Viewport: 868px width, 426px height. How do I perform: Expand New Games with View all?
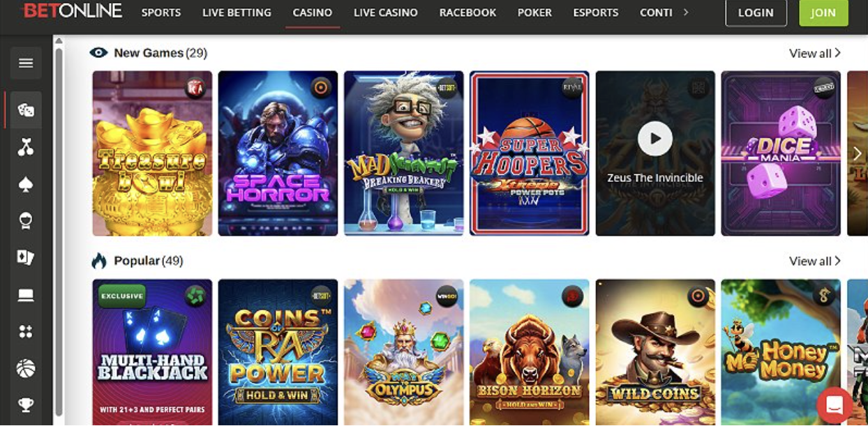815,53
